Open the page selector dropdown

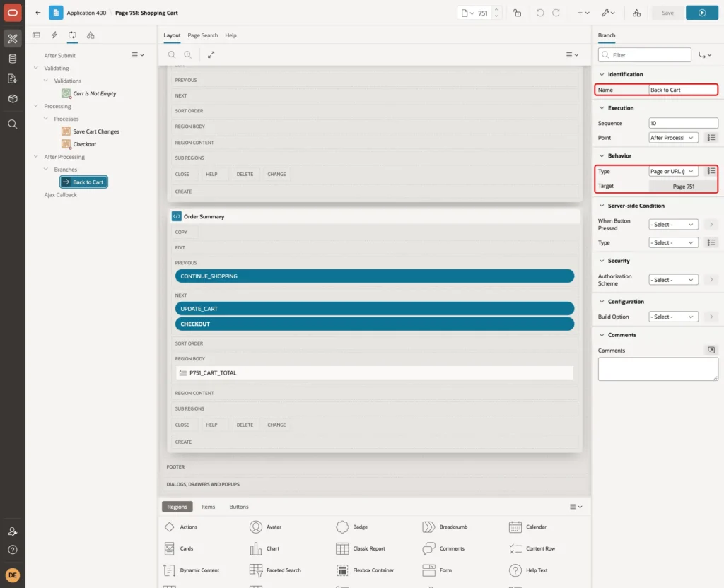(468, 13)
